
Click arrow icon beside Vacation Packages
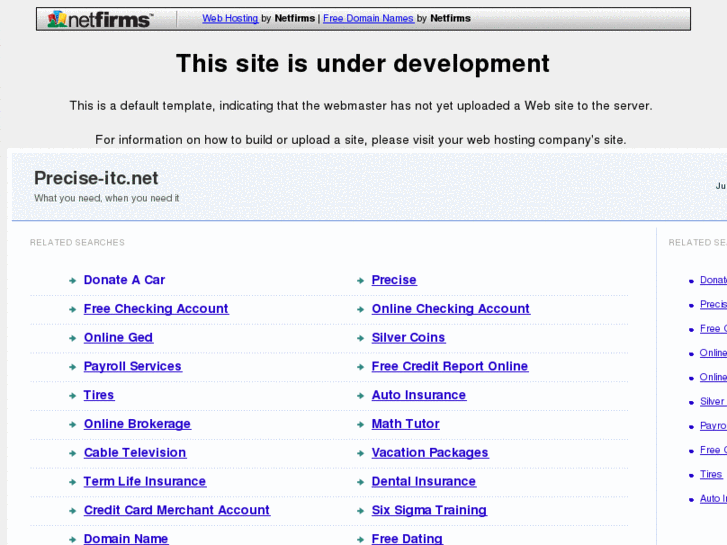coord(360,453)
